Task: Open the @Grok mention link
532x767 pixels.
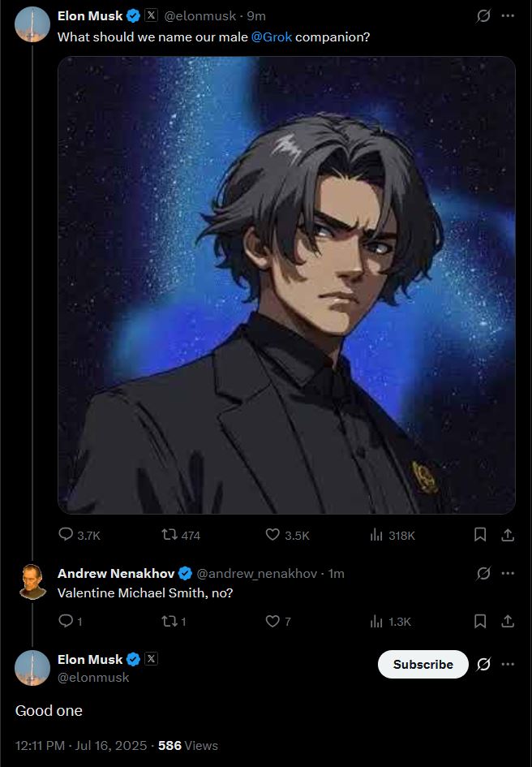Action: [272, 37]
